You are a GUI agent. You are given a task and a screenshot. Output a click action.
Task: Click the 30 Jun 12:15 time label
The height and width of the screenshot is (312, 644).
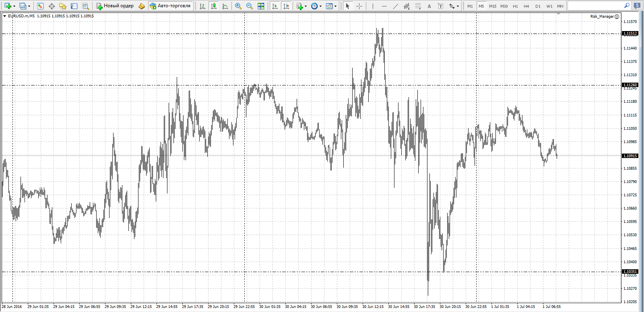pyautogui.click(x=373, y=307)
